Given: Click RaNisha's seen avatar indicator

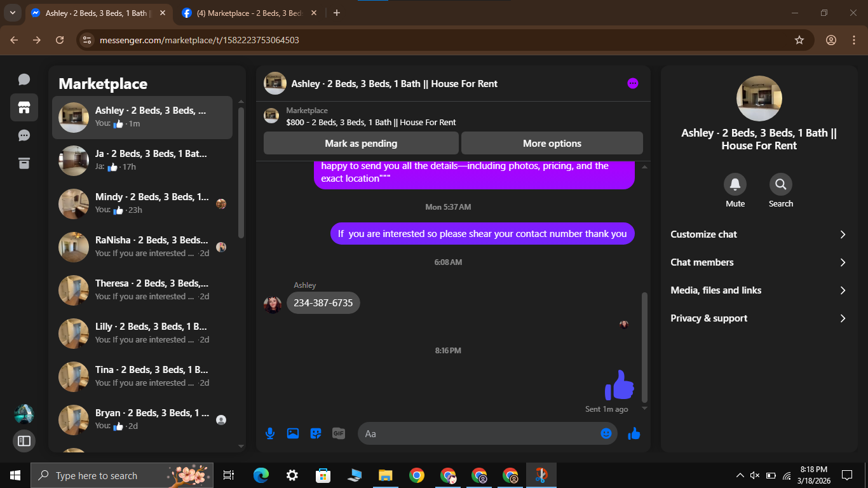Looking at the screenshot, I should [x=221, y=247].
